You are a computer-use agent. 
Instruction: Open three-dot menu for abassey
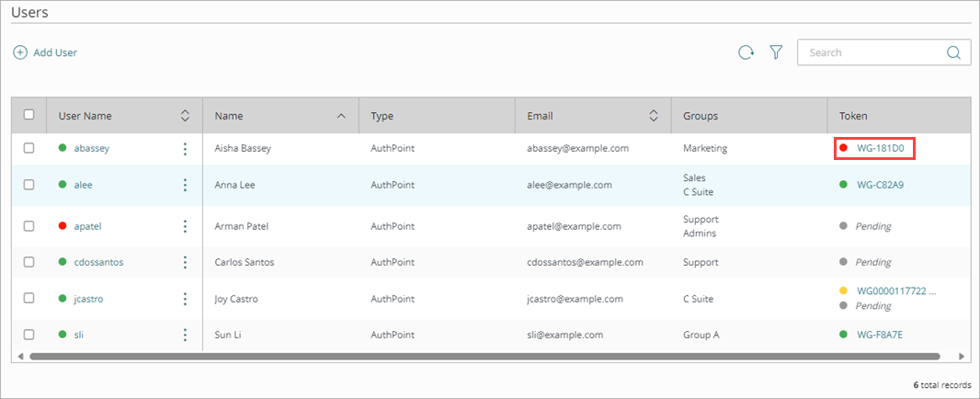coord(185,148)
